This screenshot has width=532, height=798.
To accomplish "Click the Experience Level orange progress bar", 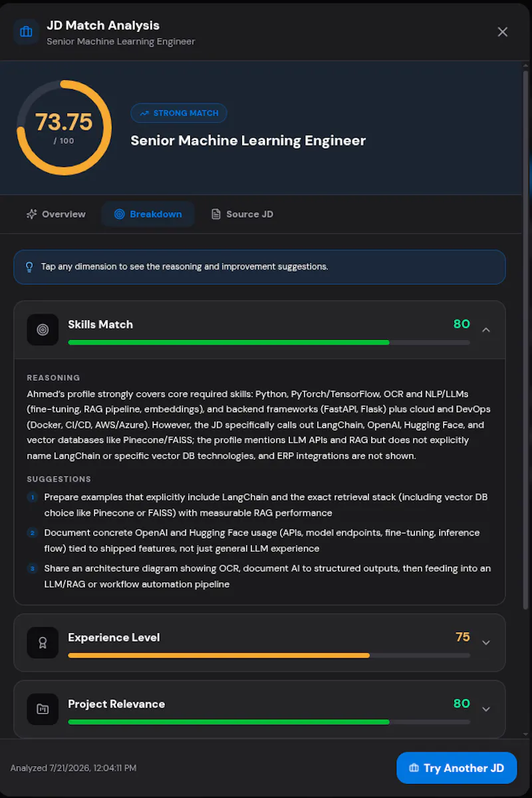I will pyautogui.click(x=269, y=656).
